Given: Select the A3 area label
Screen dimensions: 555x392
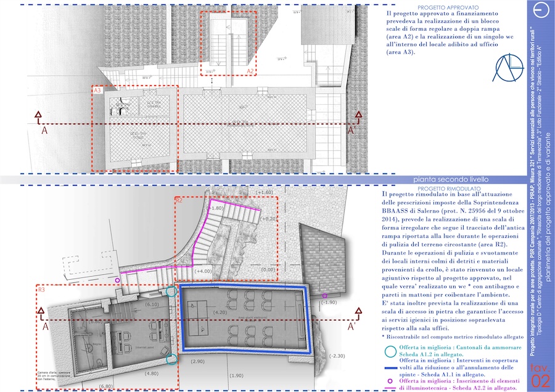Looking at the screenshot, I should [97, 90].
